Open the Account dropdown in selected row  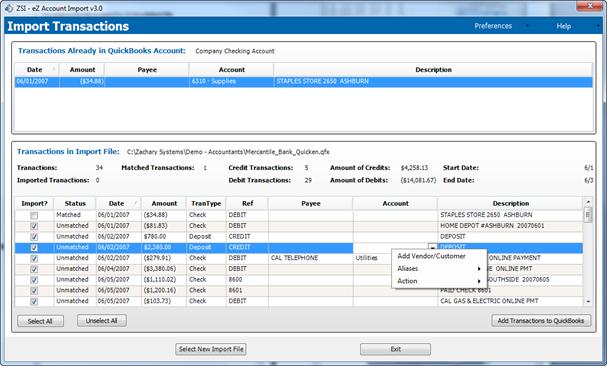click(432, 247)
